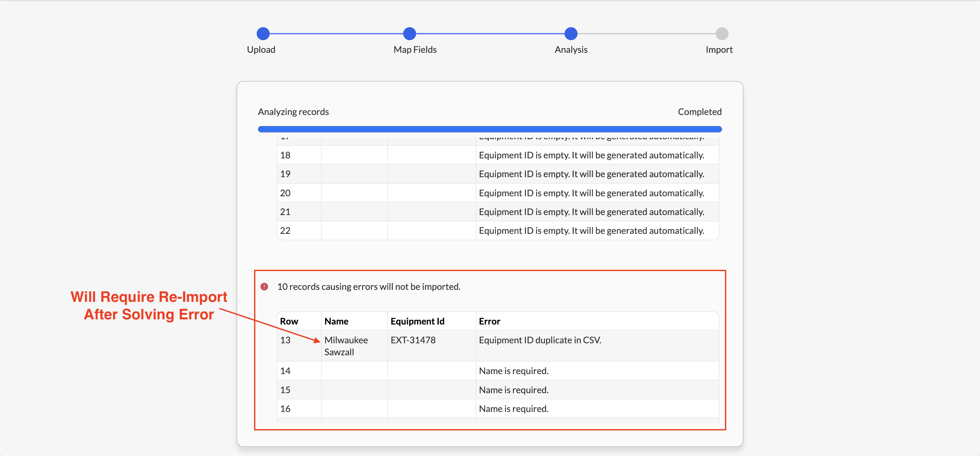Click '10 records causing errors' message
This screenshot has height=456, width=980.
(369, 286)
